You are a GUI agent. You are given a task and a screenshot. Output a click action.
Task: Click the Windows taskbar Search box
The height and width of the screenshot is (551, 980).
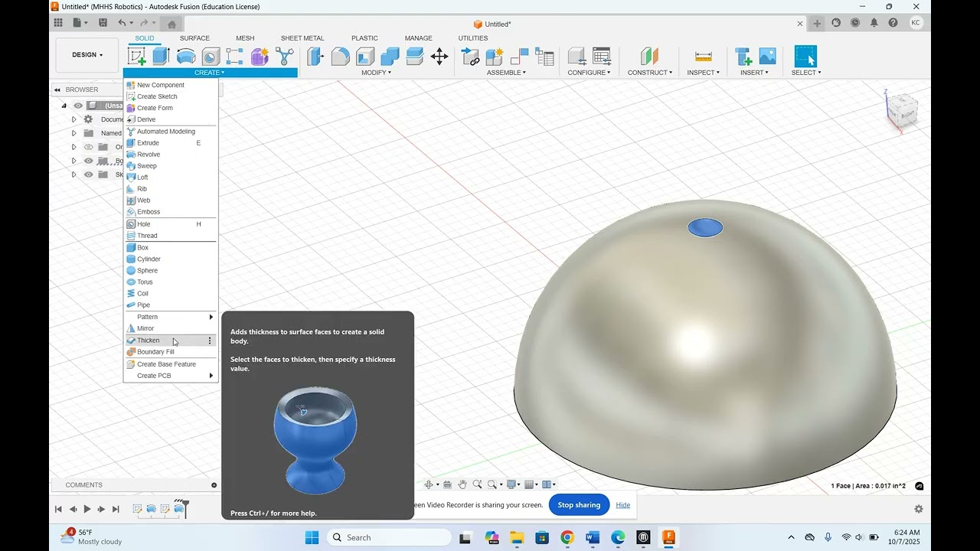tap(390, 537)
